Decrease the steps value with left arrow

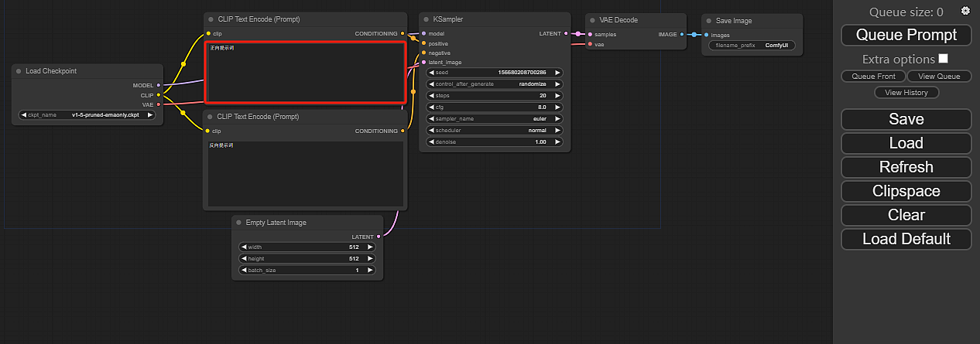(431, 95)
